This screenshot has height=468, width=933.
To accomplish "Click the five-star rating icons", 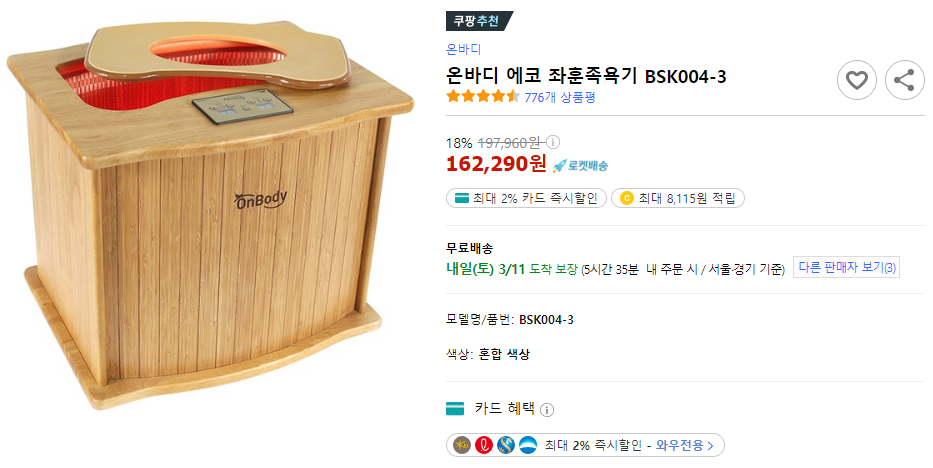I will click(483, 96).
